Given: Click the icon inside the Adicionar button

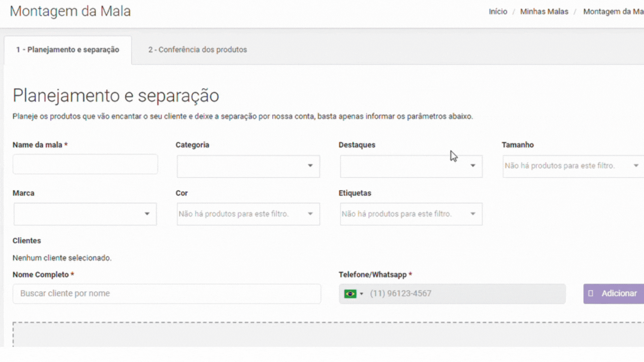Looking at the screenshot, I should coord(591,294).
